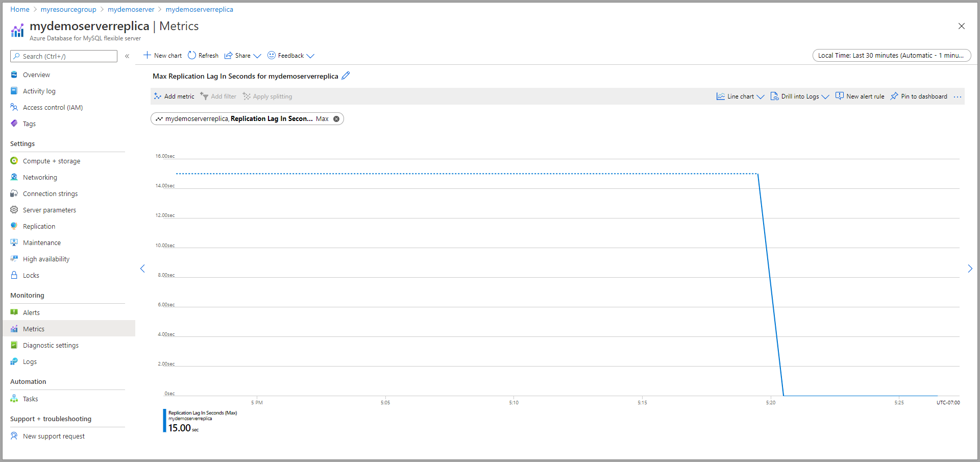The height and width of the screenshot is (462, 980).
Task: Remove the Replication Lag metric pill
Action: pos(336,119)
